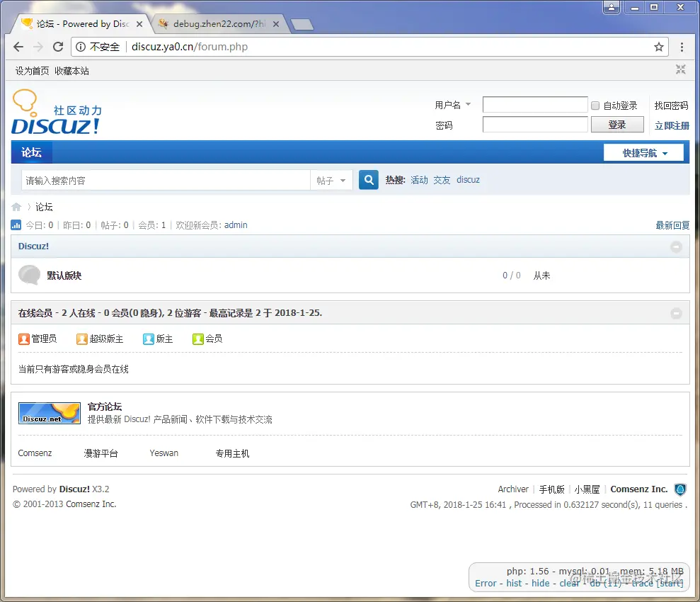
Task: Click the home icon in the breadcrumb
Action: [x=16, y=207]
